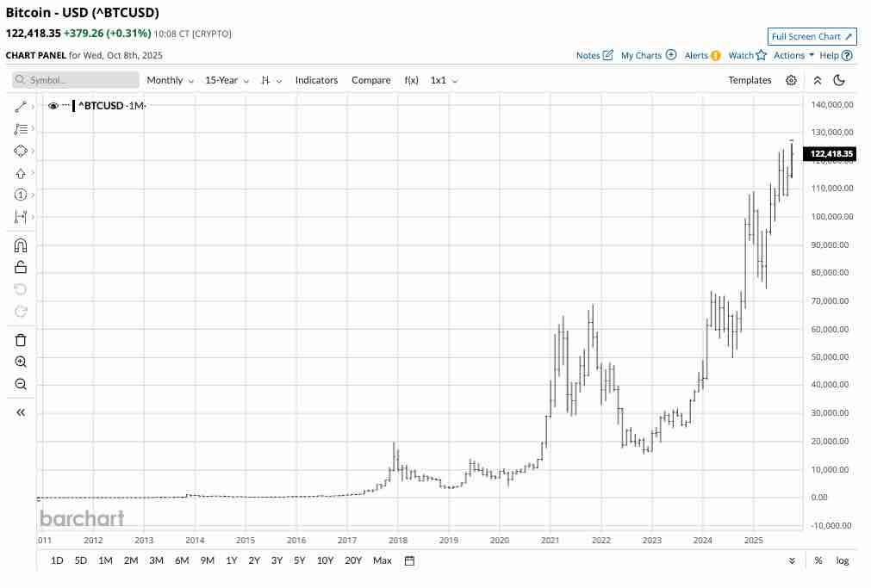Open the Fibonacci/annotation lines tool
This screenshot has height=588, width=871.
[x=21, y=129]
